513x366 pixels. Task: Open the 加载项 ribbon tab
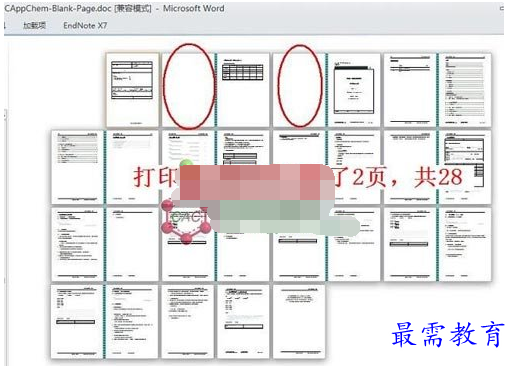pos(34,25)
